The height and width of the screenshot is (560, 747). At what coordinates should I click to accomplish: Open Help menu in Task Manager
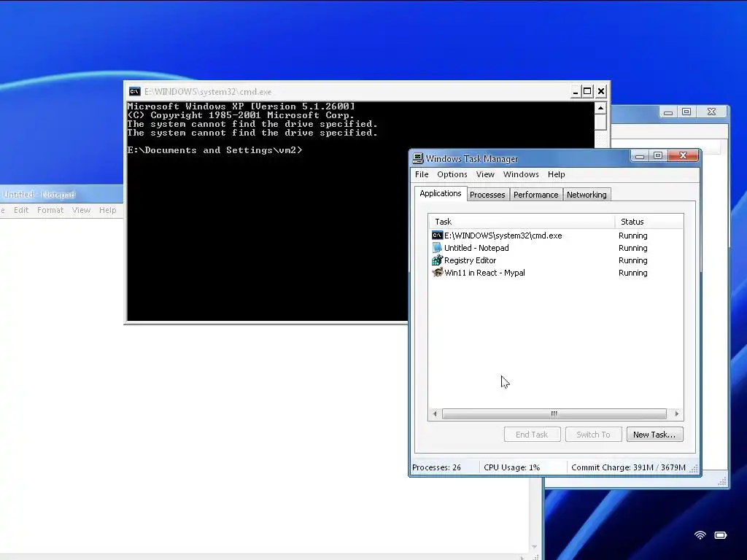(556, 174)
